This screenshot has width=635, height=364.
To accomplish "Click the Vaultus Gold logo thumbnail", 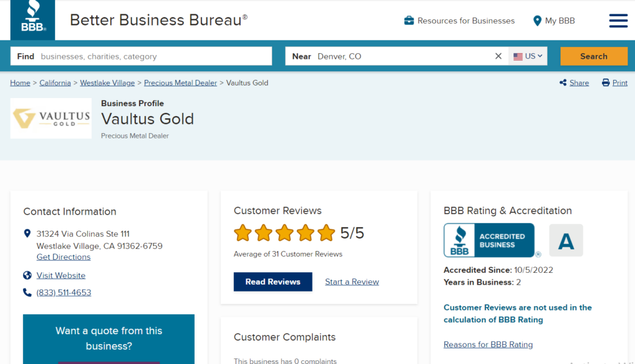I will (51, 118).
